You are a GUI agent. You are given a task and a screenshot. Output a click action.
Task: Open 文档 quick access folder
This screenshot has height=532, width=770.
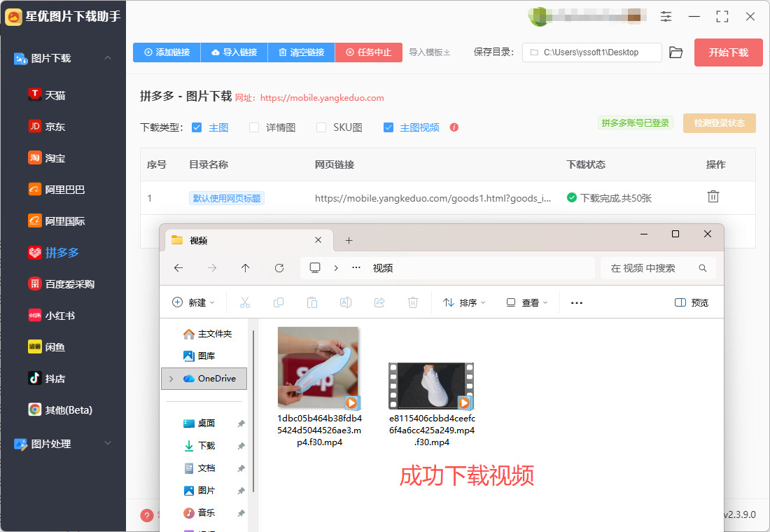[x=199, y=468]
